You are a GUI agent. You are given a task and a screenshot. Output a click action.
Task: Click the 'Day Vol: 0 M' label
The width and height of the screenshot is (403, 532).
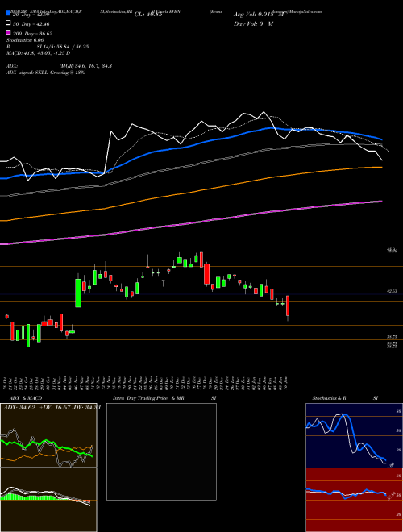253,23
